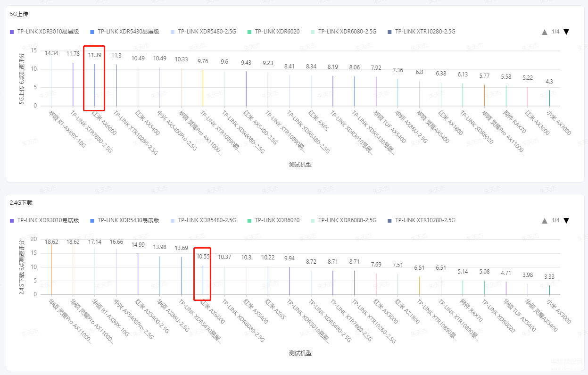This screenshot has height=375, width=588.
Task: Toggle TP-LINK XDR3010易展版 legend in 2.4G下载 chart
Action: [x=44, y=220]
